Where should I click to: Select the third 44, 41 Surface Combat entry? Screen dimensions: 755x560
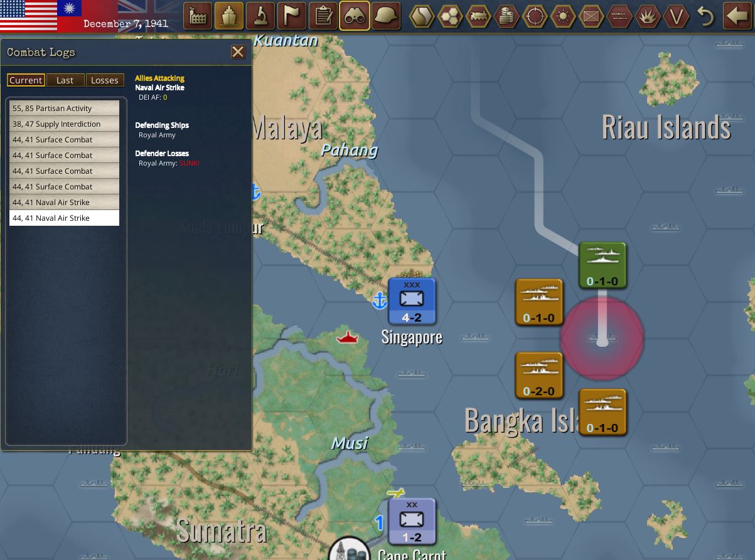click(64, 171)
